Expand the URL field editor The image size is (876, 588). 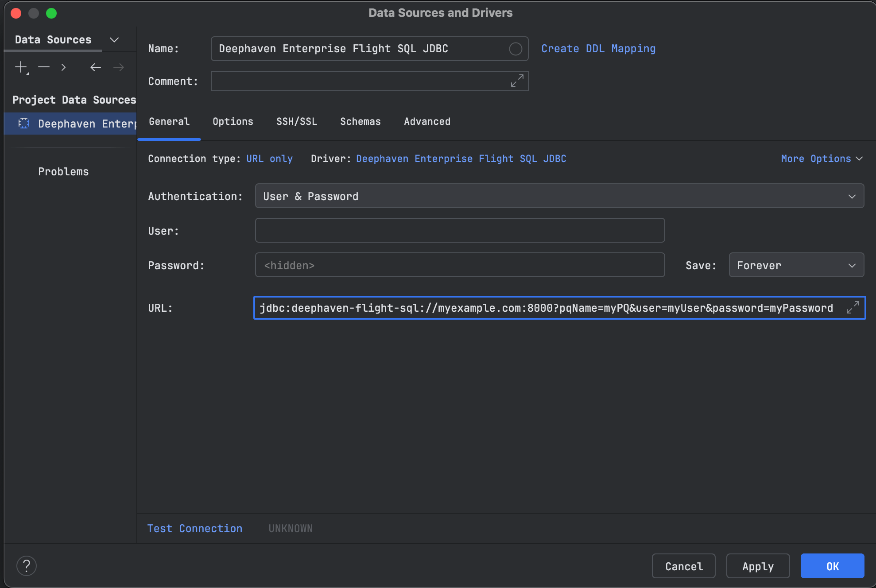point(853,308)
